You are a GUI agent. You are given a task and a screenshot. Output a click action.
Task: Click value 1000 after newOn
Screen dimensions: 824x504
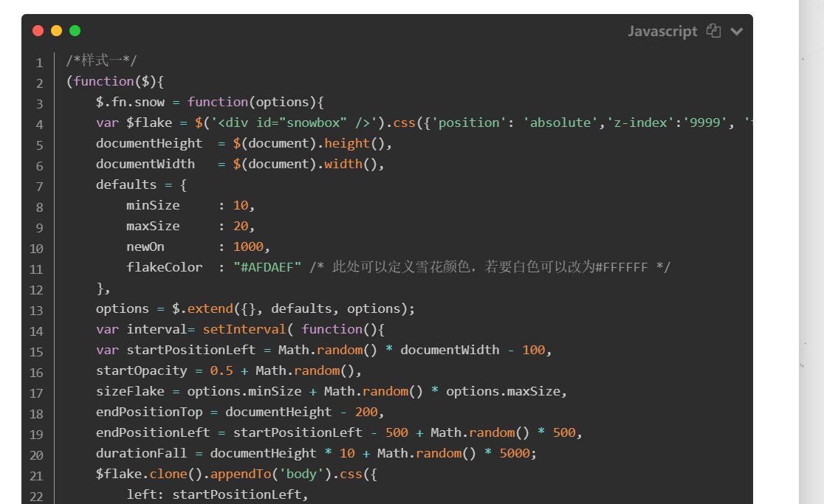point(248,246)
